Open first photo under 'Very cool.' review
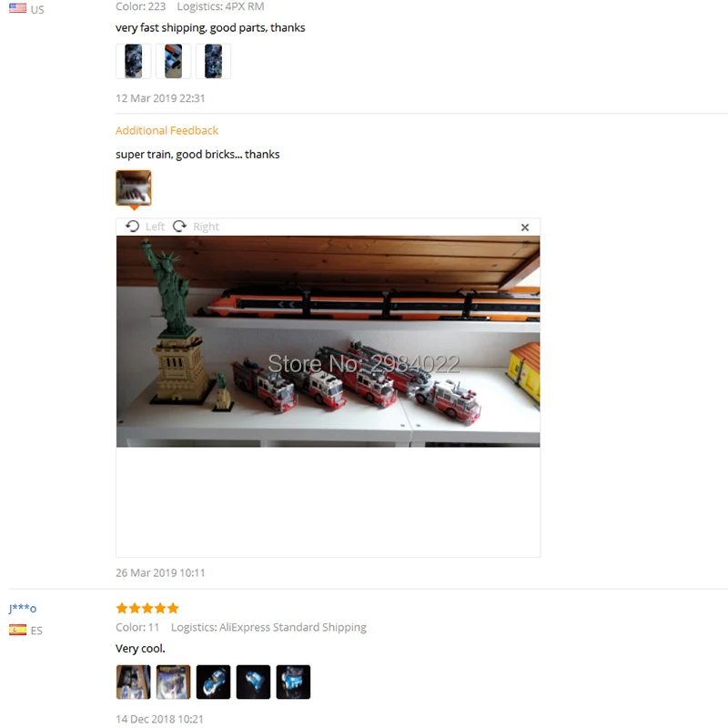 (133, 682)
